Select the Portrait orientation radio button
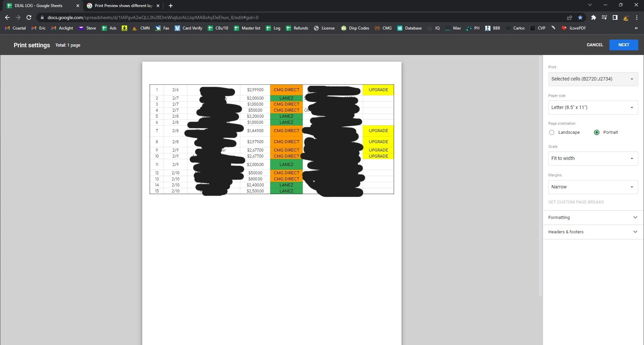The image size is (644, 345). coord(596,132)
